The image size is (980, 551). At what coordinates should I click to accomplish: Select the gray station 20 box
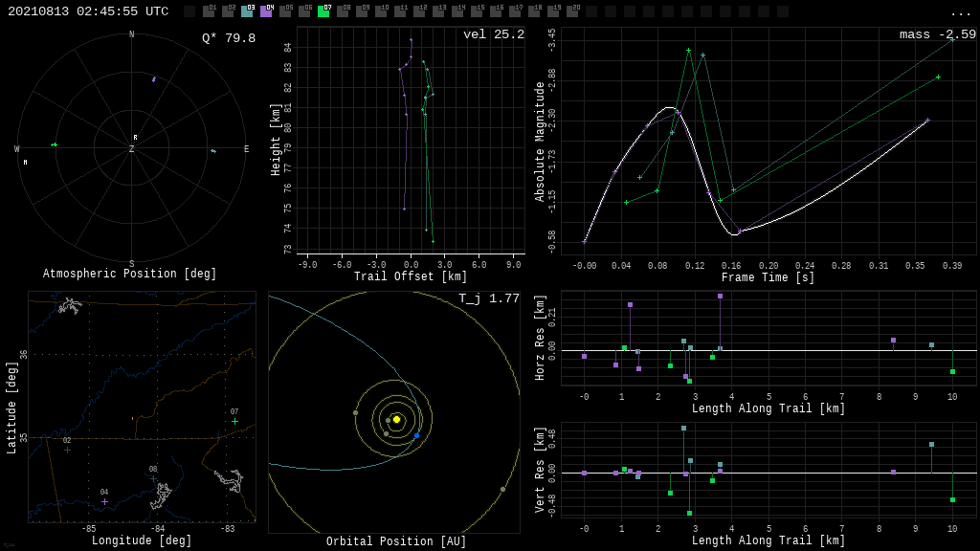572,11
